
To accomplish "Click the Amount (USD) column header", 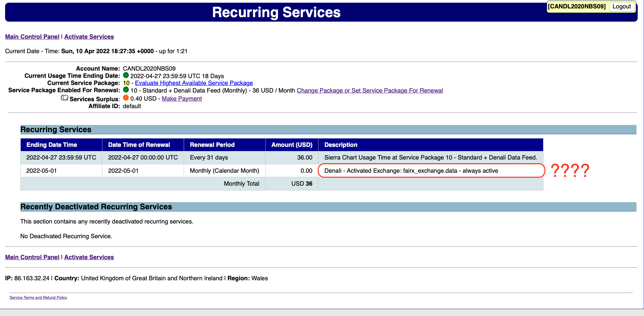I will (292, 145).
